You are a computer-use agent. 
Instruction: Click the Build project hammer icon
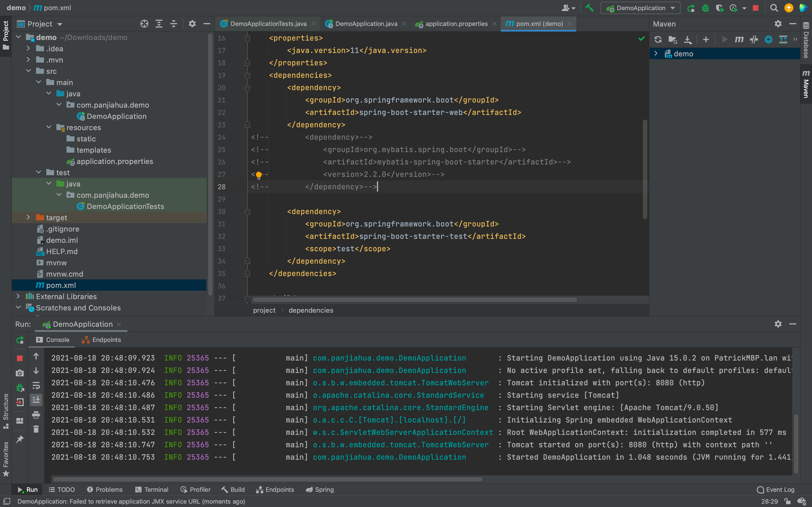click(590, 8)
